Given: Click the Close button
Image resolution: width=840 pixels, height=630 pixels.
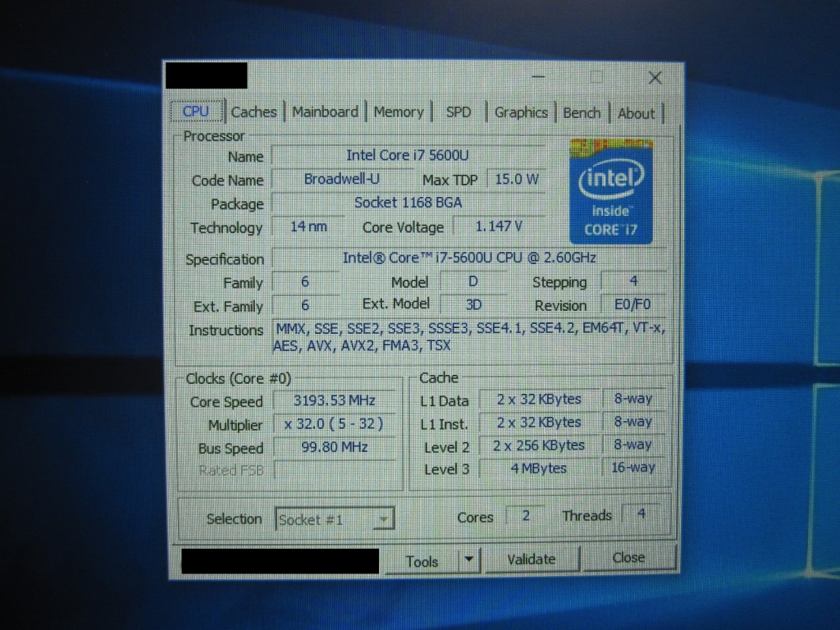Looking at the screenshot, I should click(x=628, y=558).
